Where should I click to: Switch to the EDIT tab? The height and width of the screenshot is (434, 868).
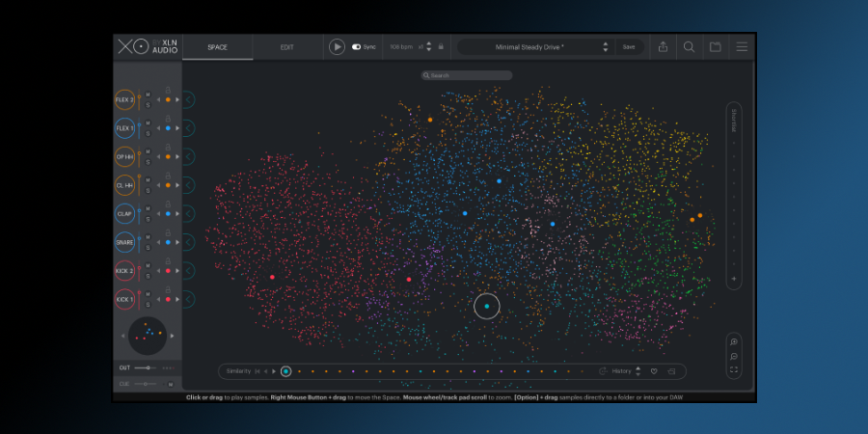click(286, 47)
